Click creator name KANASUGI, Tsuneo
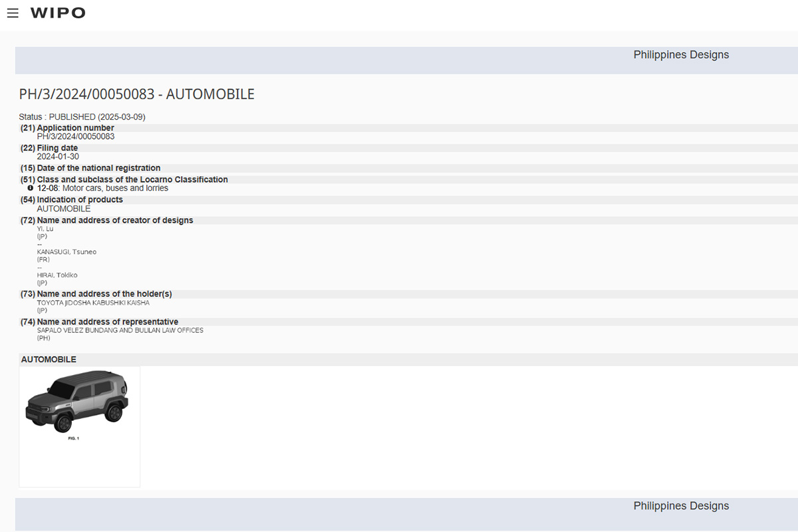 pyautogui.click(x=66, y=252)
